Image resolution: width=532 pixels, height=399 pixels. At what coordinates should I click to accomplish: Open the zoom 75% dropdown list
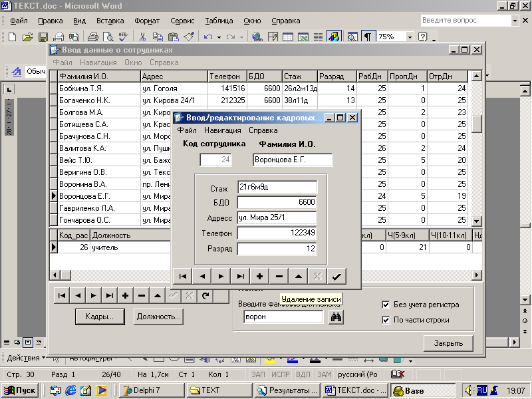409,37
